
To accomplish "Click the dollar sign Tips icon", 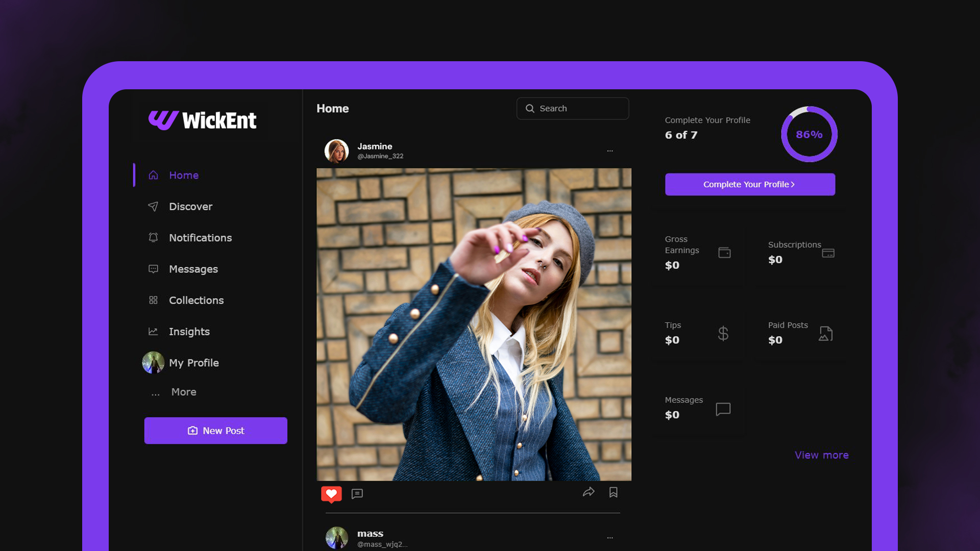I will (x=723, y=333).
